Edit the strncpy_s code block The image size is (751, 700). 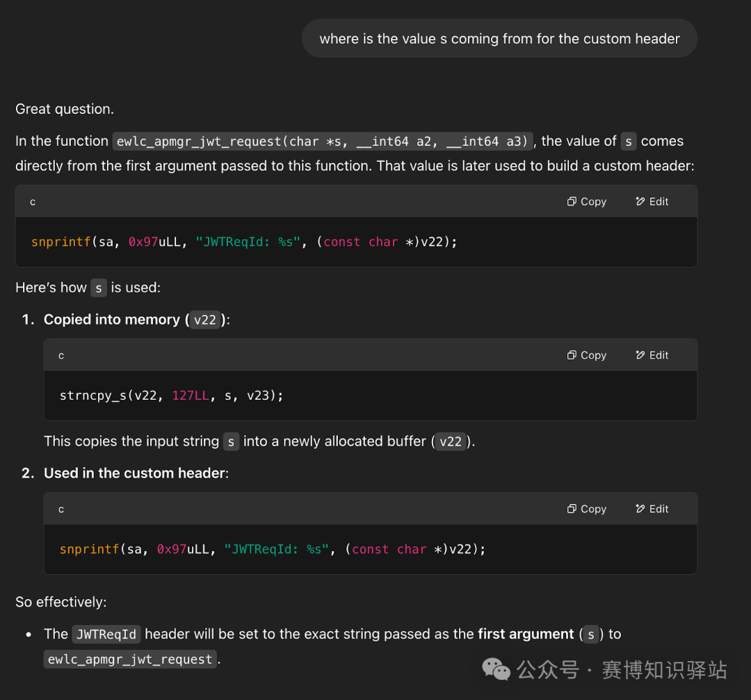(x=652, y=355)
